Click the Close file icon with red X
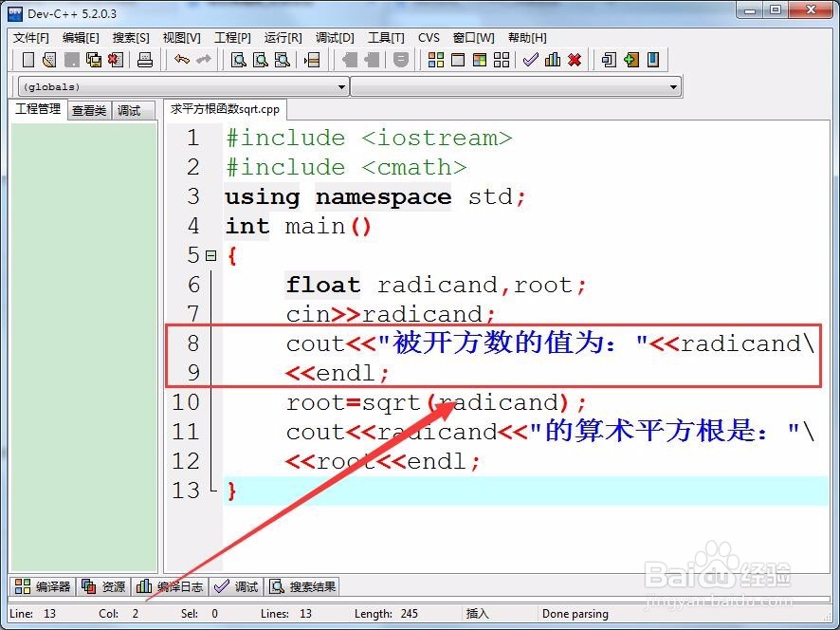This screenshot has width=840, height=630. (116, 60)
